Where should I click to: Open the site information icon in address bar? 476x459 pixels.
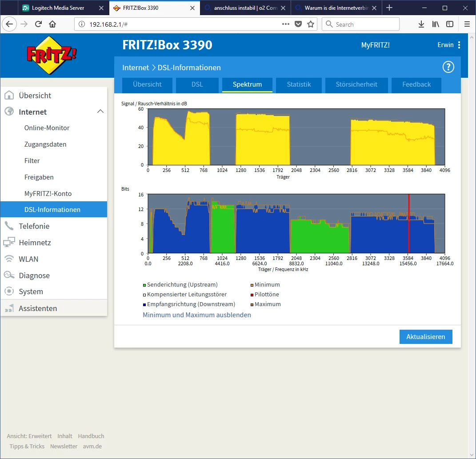click(82, 24)
